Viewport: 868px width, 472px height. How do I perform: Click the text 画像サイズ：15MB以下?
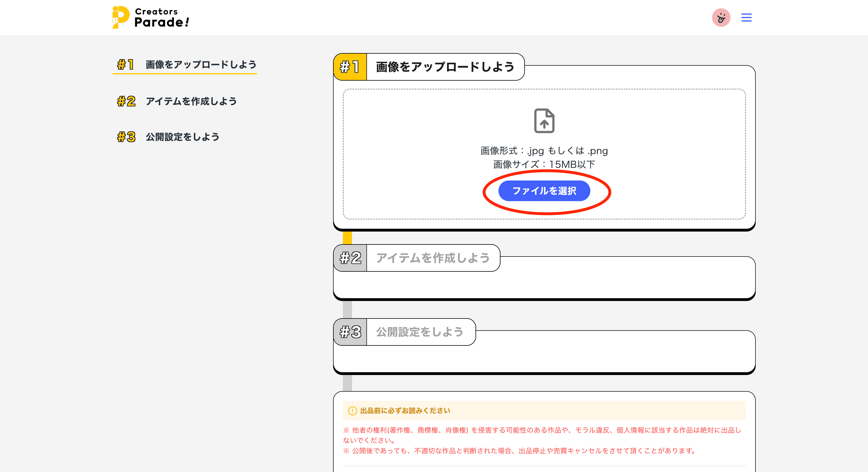pos(544,164)
